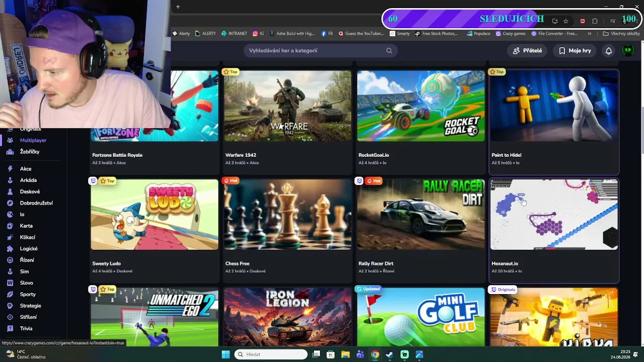Screen dimensions: 644x362
Task: Open the RocketGoal.io game thumbnail
Action: point(421,106)
